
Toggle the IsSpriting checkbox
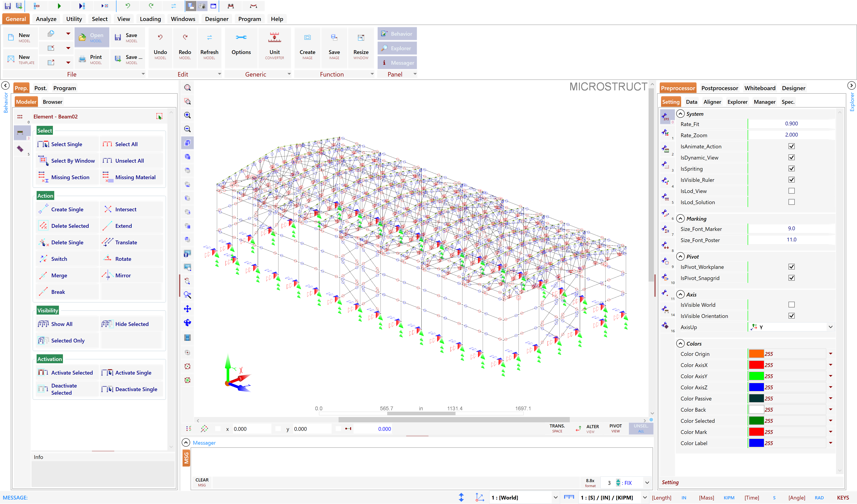[x=791, y=169]
